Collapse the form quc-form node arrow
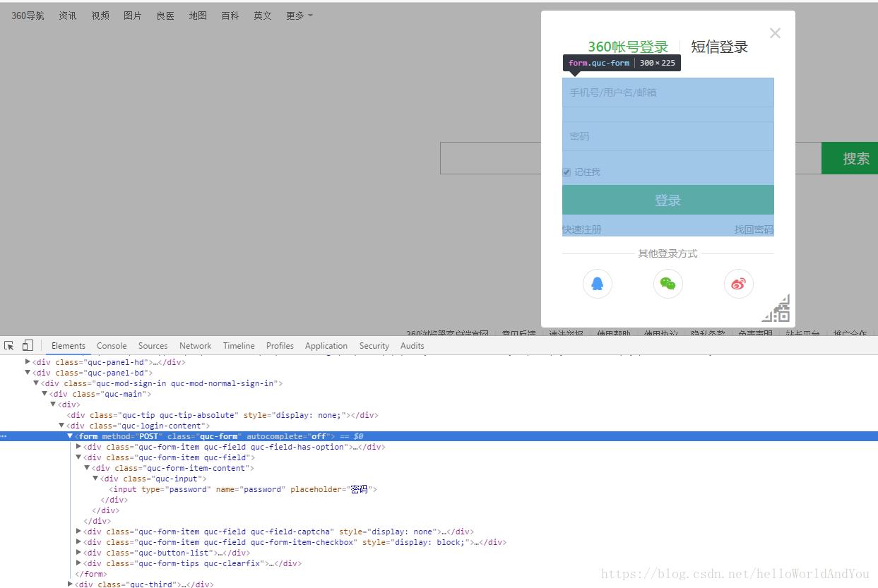The image size is (878, 588). [70, 436]
